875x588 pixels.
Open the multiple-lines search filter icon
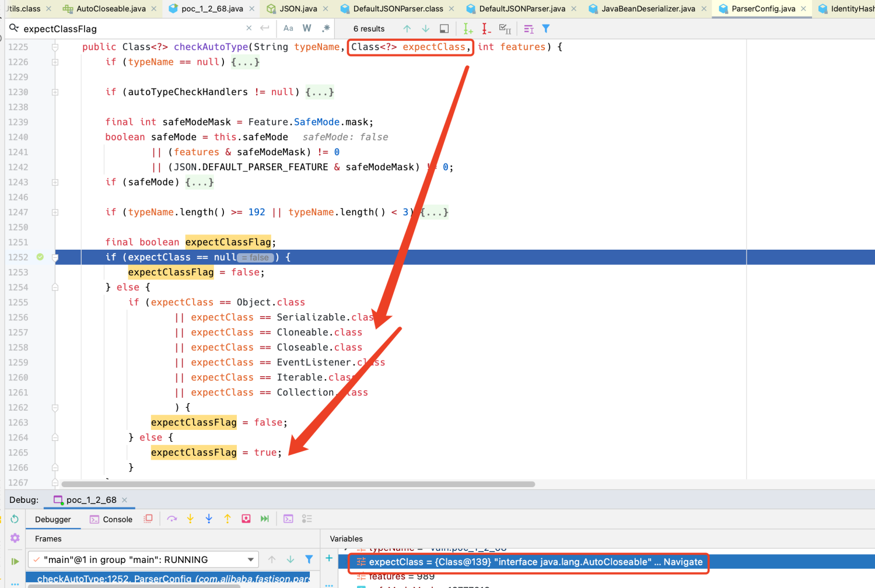528,29
